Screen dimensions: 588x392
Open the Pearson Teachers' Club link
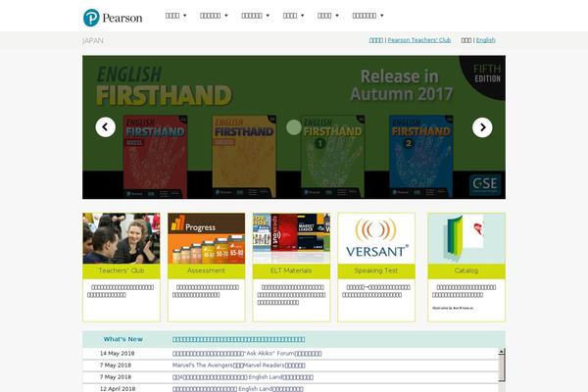[x=419, y=40]
